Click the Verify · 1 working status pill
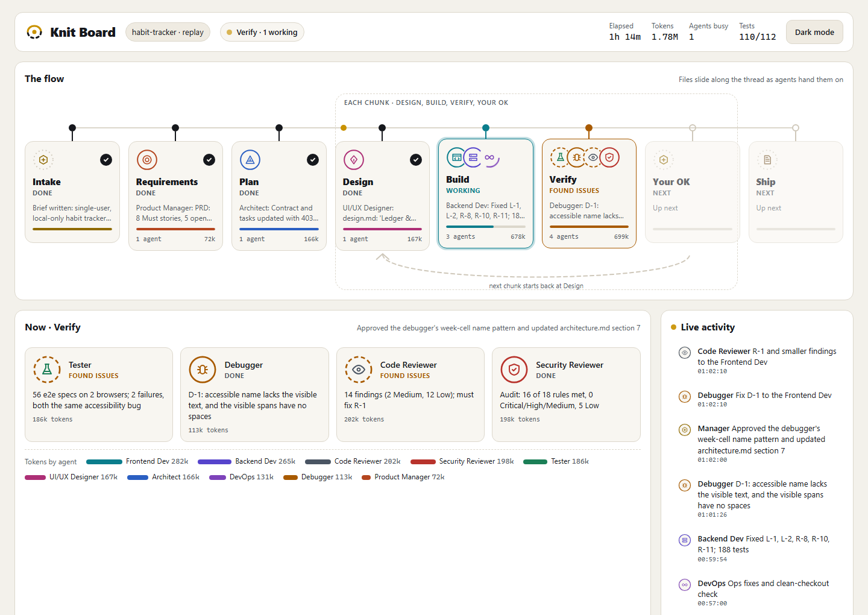Screen dimensions: 868x615 pyautogui.click(x=262, y=32)
